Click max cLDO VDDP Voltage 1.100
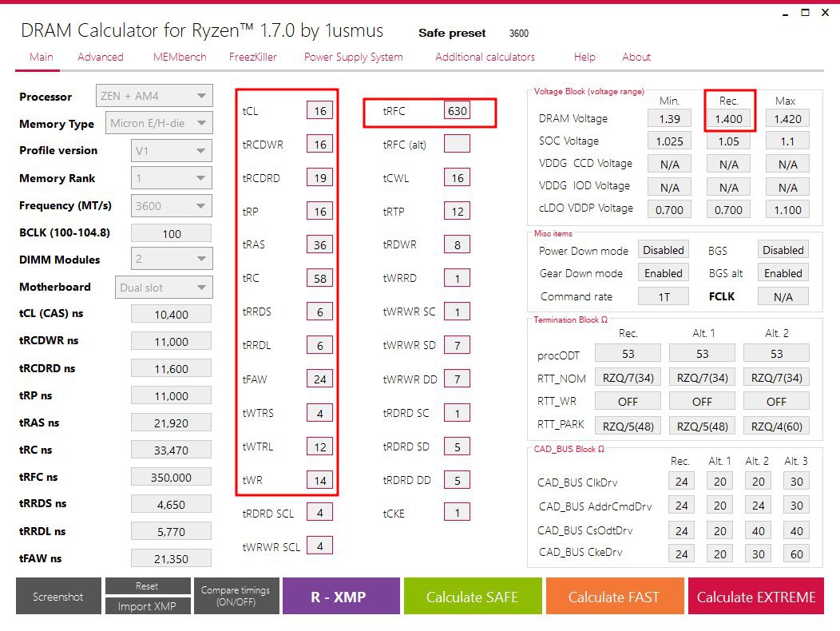The image size is (840, 631). click(787, 209)
